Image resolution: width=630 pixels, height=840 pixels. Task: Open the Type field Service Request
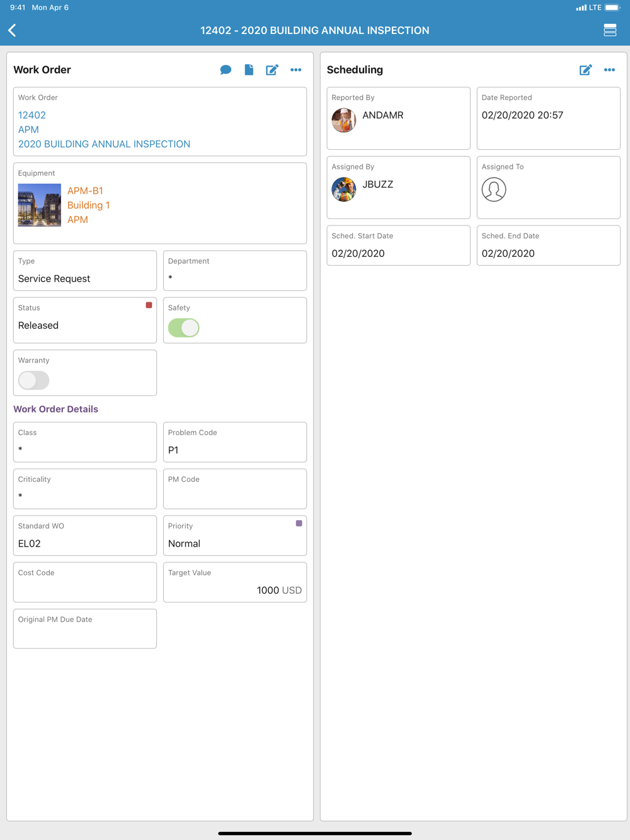coord(85,271)
